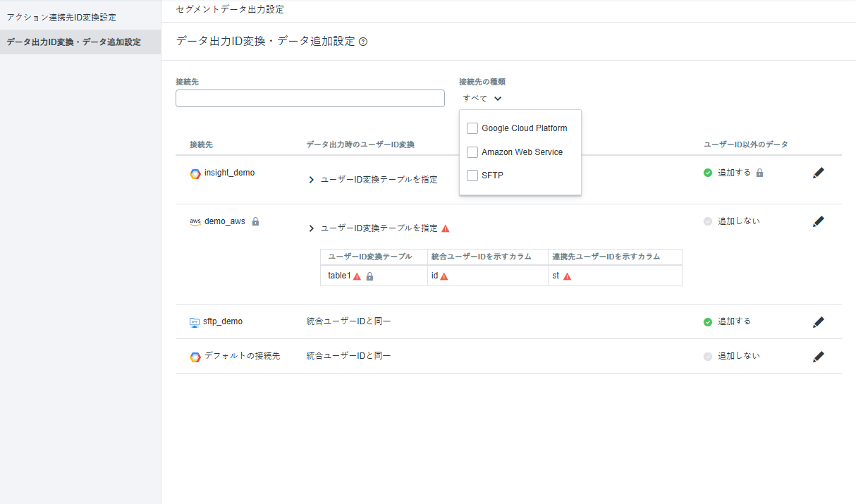Image resolution: width=856 pixels, height=504 pixels.
Task: Click the ユーザーID以外のデータ column header
Action: pyautogui.click(x=745, y=145)
